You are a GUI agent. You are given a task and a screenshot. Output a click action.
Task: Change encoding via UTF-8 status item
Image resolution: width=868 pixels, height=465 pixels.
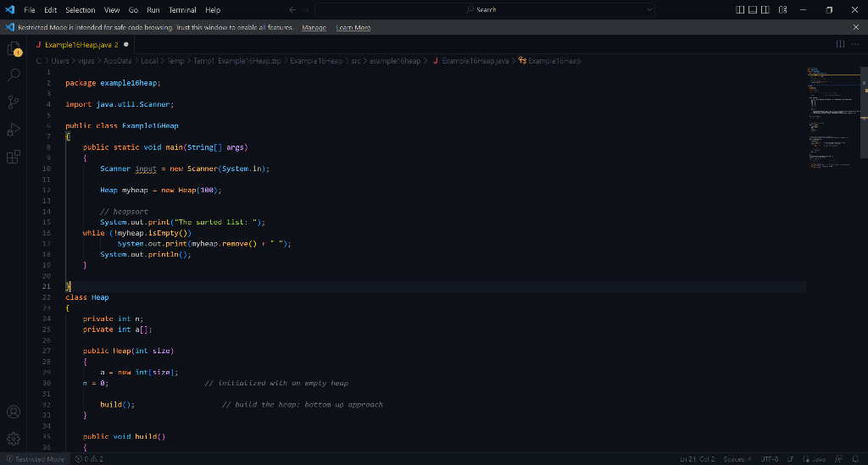click(770, 459)
